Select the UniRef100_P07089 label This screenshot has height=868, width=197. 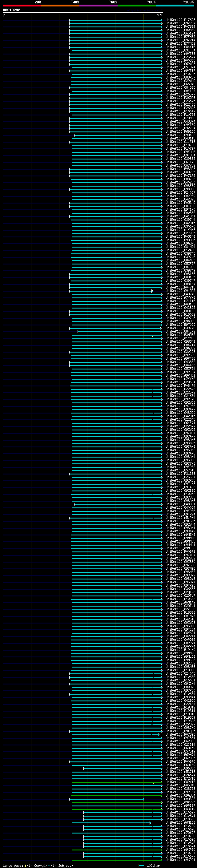pyautogui.click(x=180, y=267)
